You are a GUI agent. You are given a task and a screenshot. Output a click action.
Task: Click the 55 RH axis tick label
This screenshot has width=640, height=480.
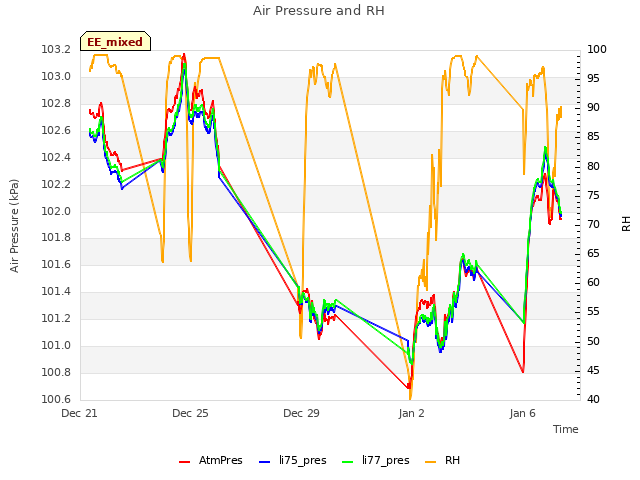tap(593, 312)
